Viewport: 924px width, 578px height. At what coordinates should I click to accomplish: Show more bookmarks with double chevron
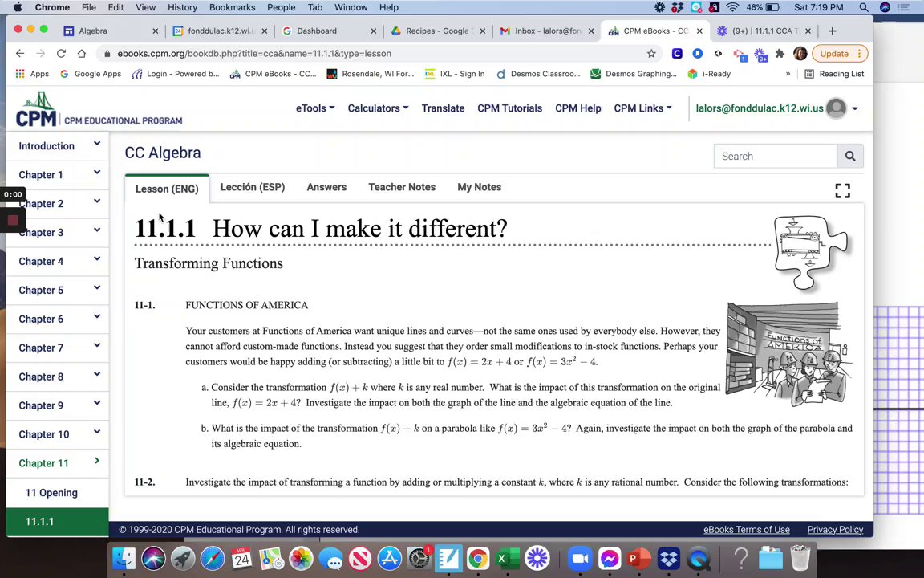point(788,74)
